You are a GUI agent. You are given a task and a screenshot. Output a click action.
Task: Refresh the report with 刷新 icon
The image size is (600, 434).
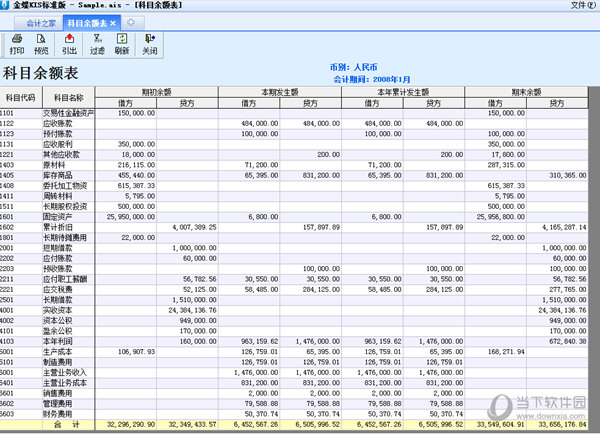point(122,43)
